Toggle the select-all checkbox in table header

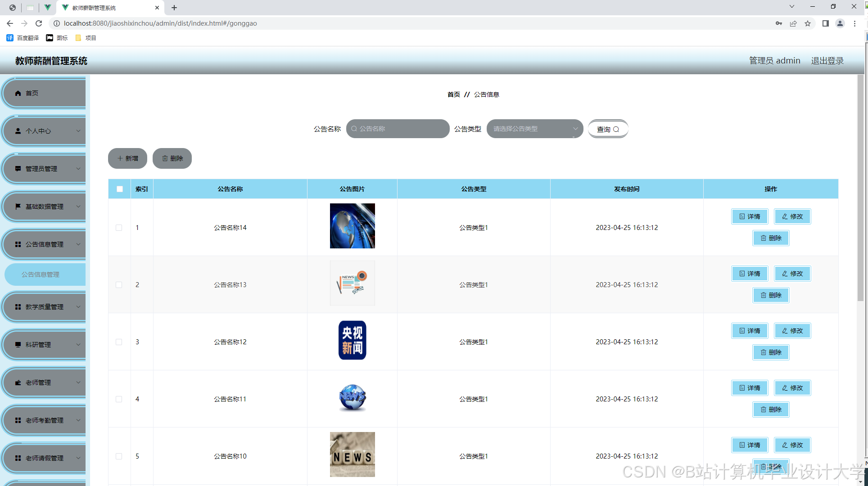pos(120,189)
